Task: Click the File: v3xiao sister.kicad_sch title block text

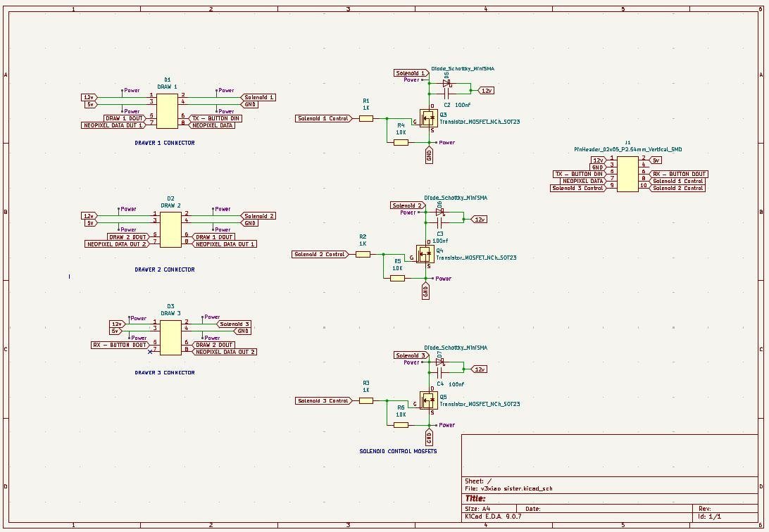Action: coord(508,488)
